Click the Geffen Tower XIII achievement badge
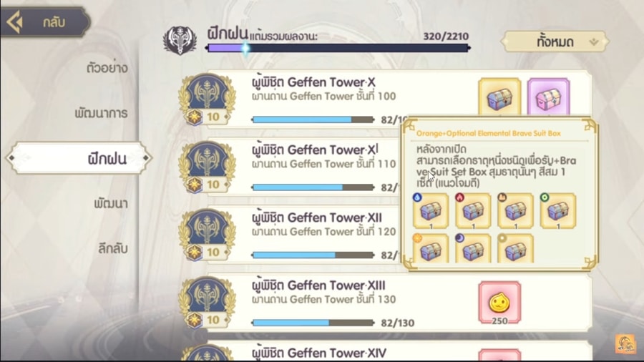 pyautogui.click(x=207, y=302)
